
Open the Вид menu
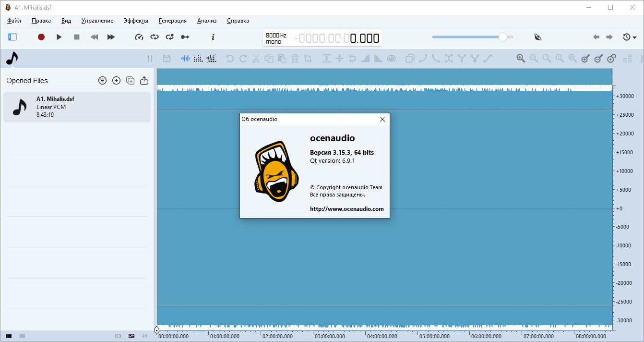point(66,21)
